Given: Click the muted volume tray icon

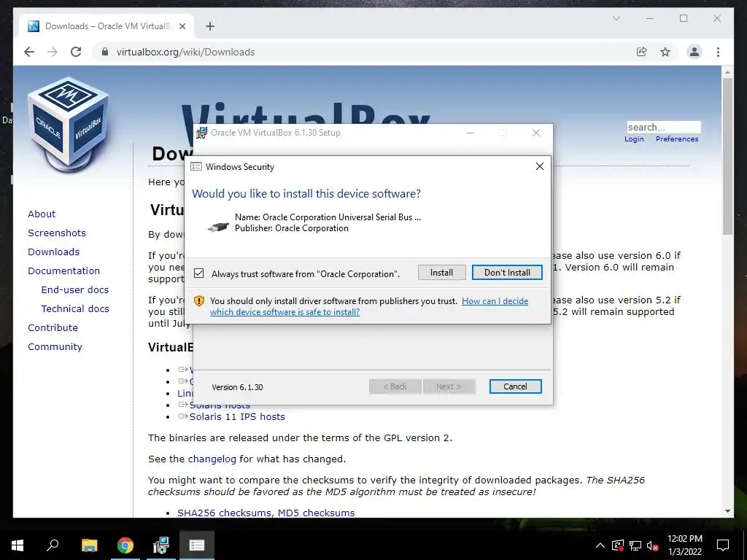Looking at the screenshot, I should (652, 545).
